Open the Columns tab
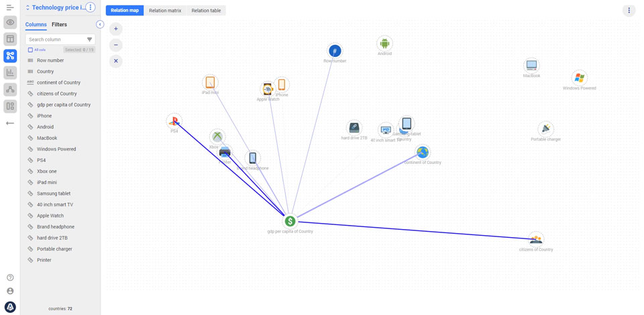 coord(36,25)
